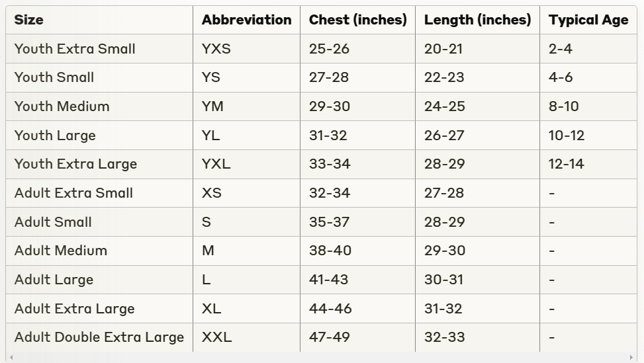Click the Chest (inches) column header
Screen dimensions: 644x363
pos(357,20)
